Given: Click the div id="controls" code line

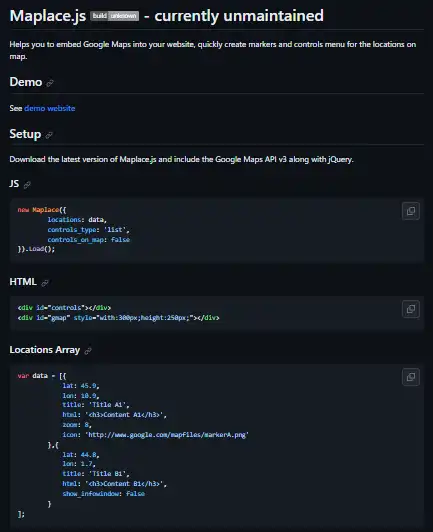Looking at the screenshot, I should (64, 308).
